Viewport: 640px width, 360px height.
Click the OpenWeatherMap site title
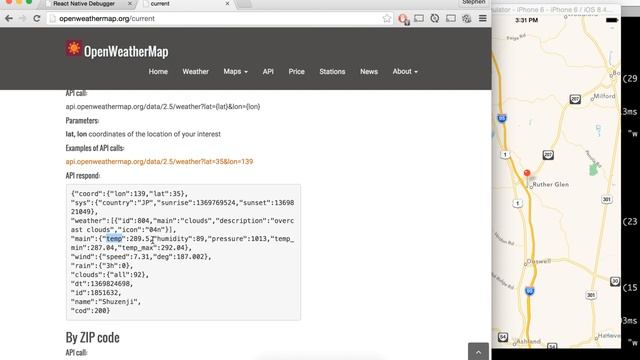(126, 51)
